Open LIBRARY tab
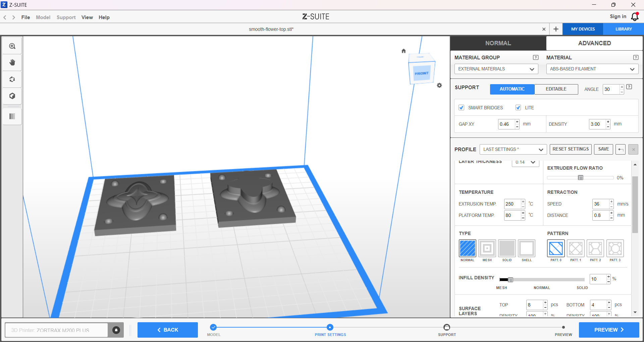The height and width of the screenshot is (342, 644). pos(624,29)
